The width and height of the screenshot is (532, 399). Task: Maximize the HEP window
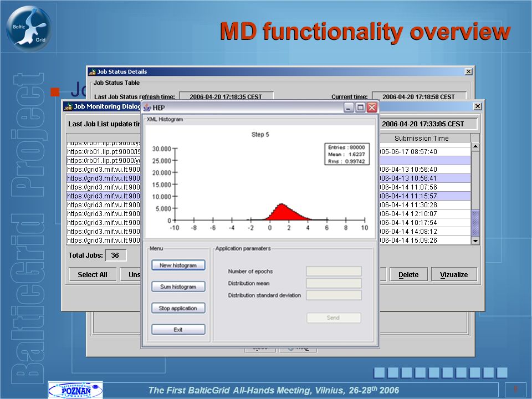point(360,108)
